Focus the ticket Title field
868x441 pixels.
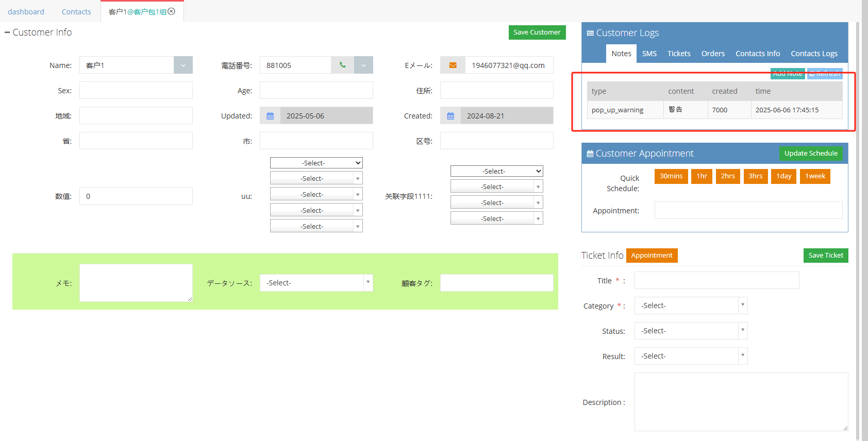coord(717,280)
